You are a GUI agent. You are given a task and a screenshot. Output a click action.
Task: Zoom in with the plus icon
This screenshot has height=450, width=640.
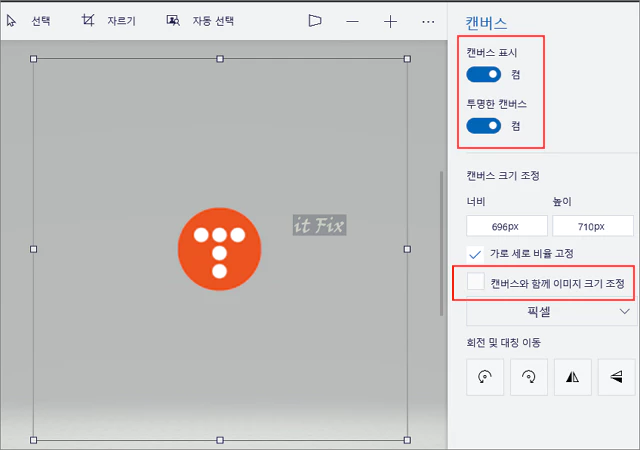click(x=390, y=21)
